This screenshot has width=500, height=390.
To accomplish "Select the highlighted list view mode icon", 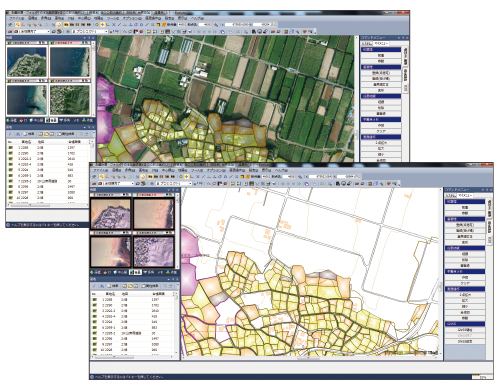I will [x=130, y=286].
